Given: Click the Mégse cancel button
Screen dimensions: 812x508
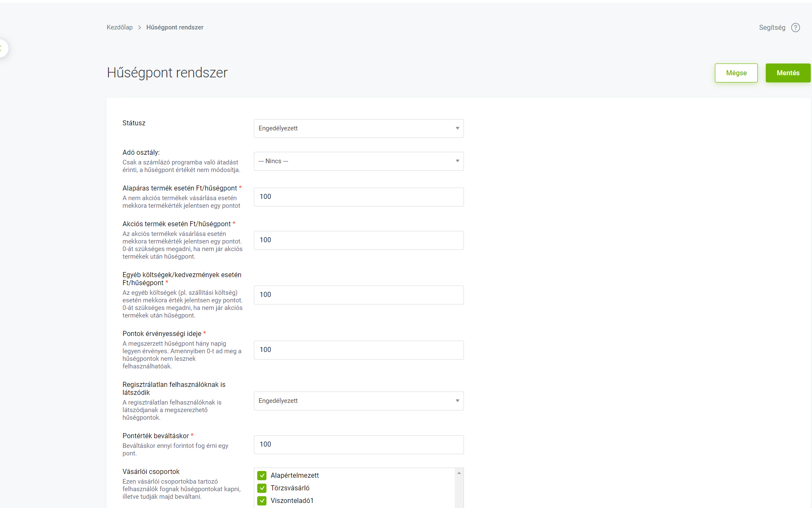Looking at the screenshot, I should tap(736, 73).
